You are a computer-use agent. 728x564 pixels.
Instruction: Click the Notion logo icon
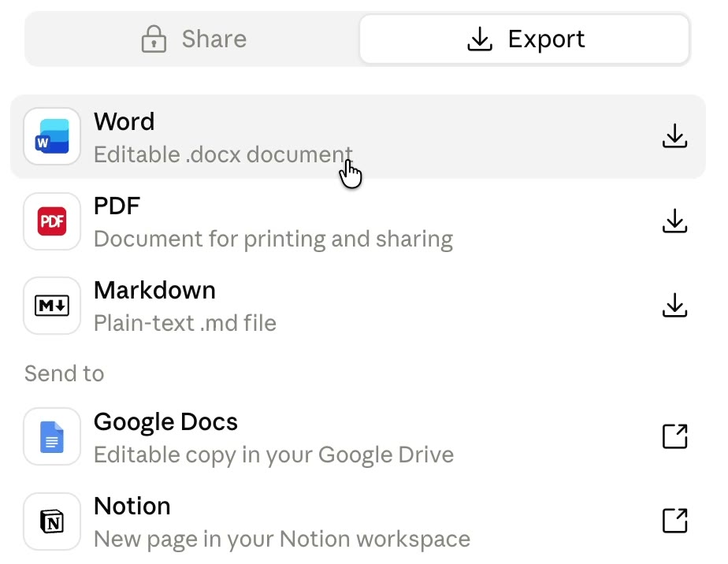click(x=52, y=521)
